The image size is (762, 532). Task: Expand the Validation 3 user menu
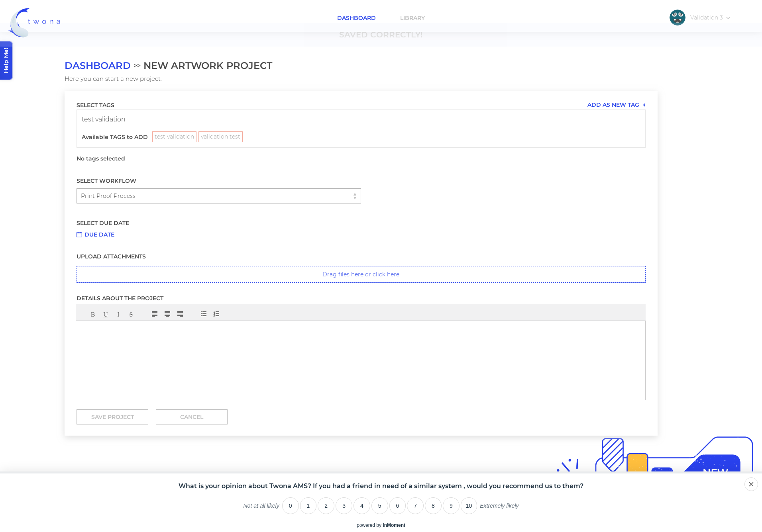[x=700, y=18]
